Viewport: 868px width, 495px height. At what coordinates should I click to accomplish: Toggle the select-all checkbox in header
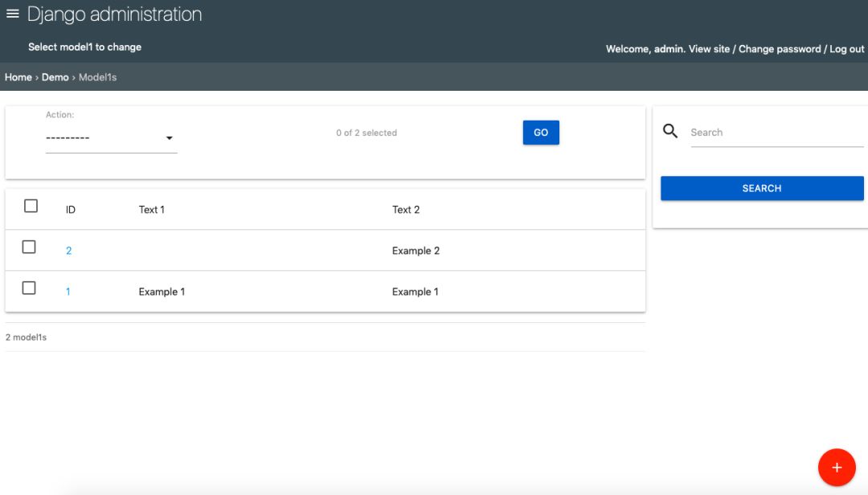(31, 206)
